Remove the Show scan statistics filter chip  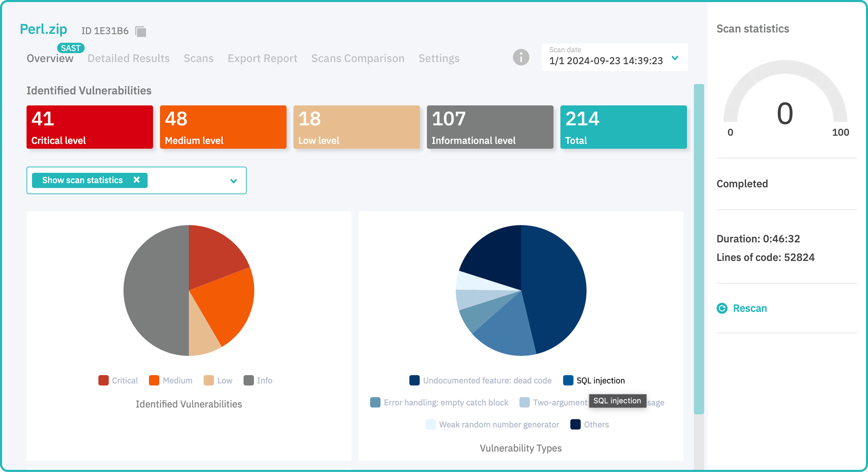point(137,180)
